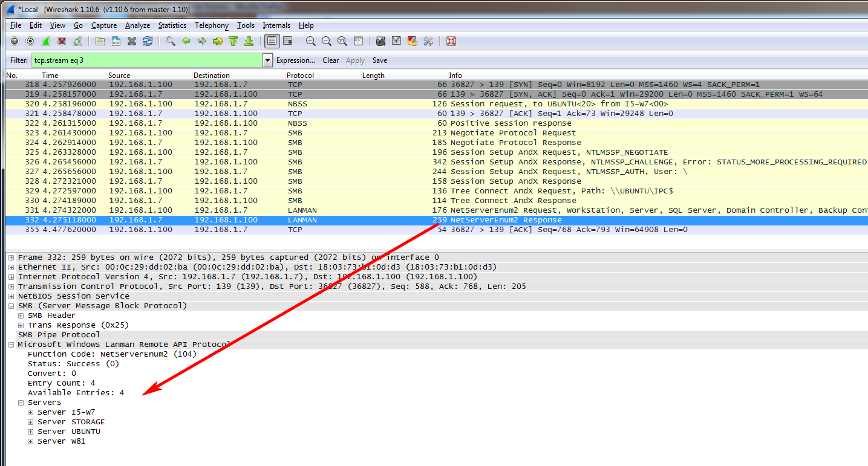This screenshot has height=466, width=868.
Task: Select the Available Entries: 4 line
Action: 76,393
